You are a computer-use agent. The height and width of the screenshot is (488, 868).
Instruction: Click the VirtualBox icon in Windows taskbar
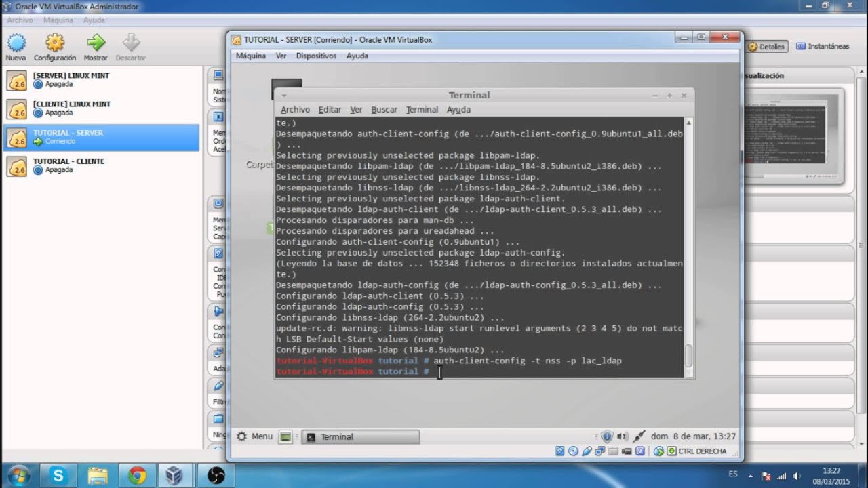174,476
